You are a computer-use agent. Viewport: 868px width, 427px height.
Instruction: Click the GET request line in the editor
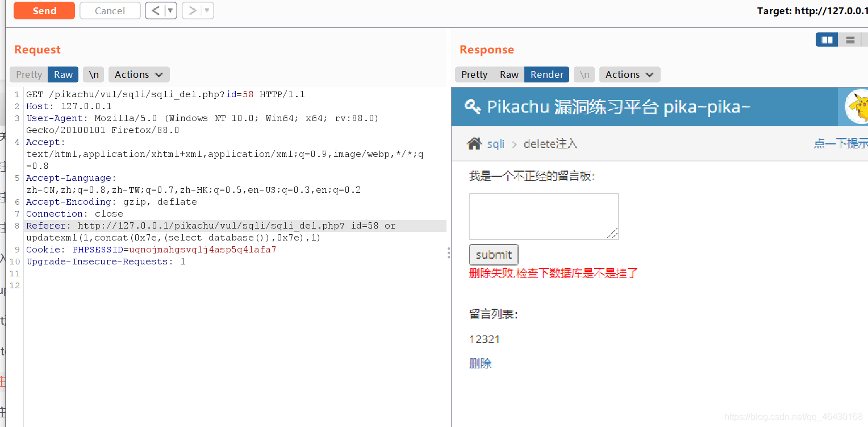point(165,94)
